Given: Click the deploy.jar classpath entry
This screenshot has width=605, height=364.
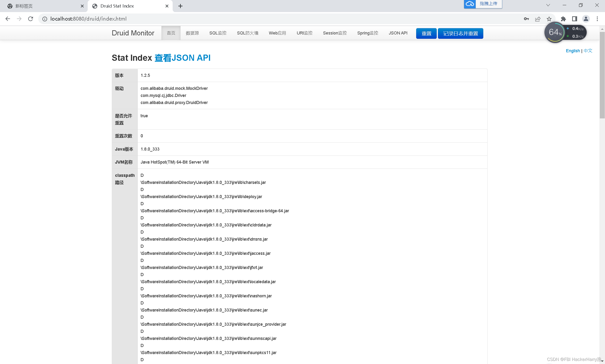Looking at the screenshot, I should point(201,197).
